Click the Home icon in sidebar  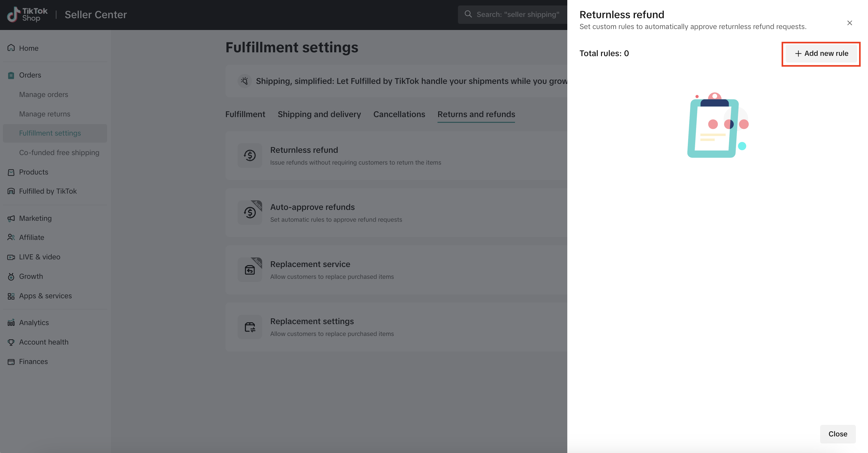pyautogui.click(x=11, y=48)
